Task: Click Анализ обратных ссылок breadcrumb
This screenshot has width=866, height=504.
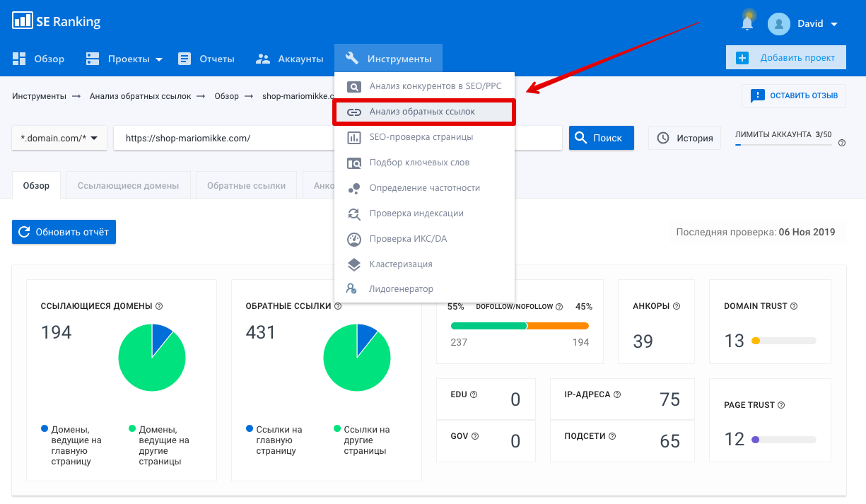Action: point(140,95)
